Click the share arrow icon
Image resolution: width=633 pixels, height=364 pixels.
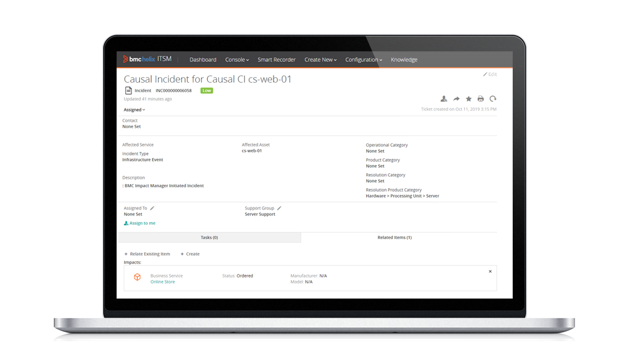[x=456, y=99]
